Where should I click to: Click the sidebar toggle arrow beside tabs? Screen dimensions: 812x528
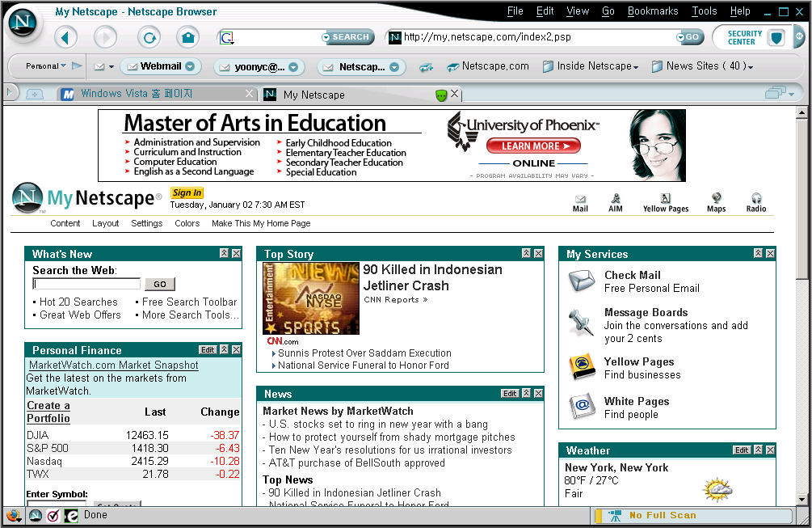[9, 93]
